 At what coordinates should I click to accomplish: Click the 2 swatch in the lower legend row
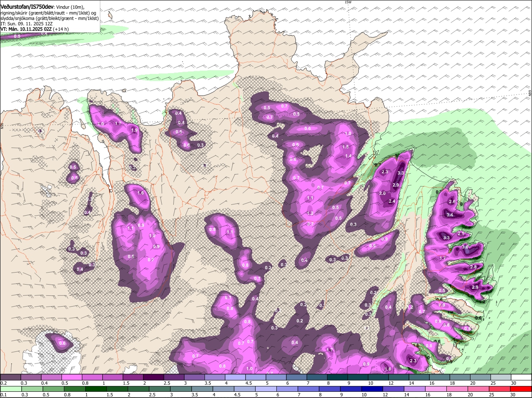click(139, 389)
